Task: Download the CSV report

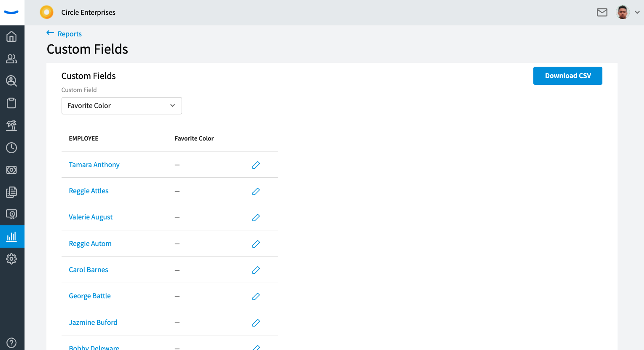Action: click(x=568, y=76)
